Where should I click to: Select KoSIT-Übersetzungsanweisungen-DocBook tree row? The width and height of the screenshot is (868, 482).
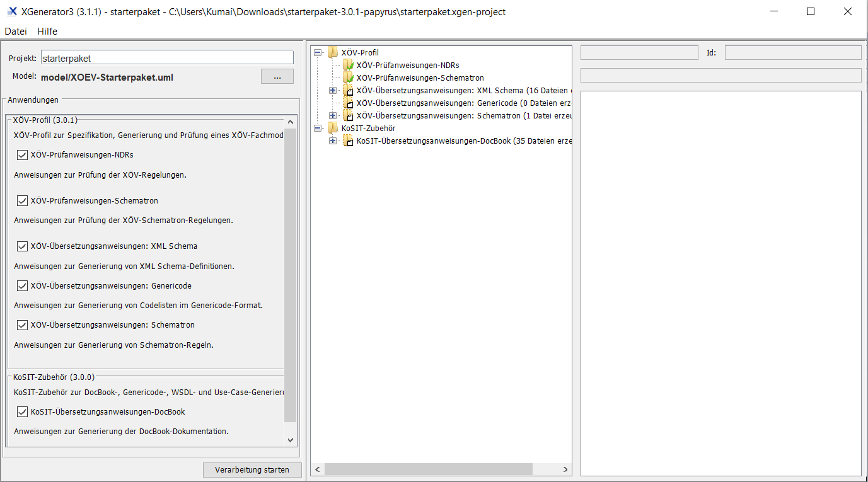[463, 141]
